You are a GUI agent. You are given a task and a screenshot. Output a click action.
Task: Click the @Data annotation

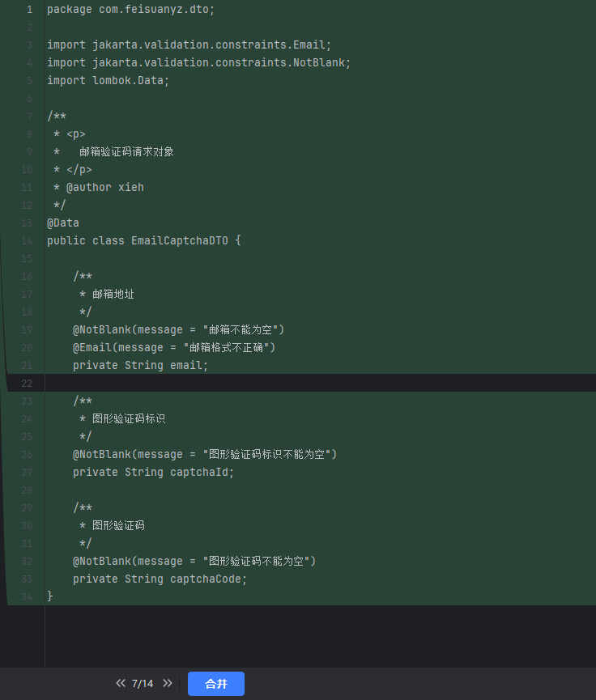coord(63,223)
